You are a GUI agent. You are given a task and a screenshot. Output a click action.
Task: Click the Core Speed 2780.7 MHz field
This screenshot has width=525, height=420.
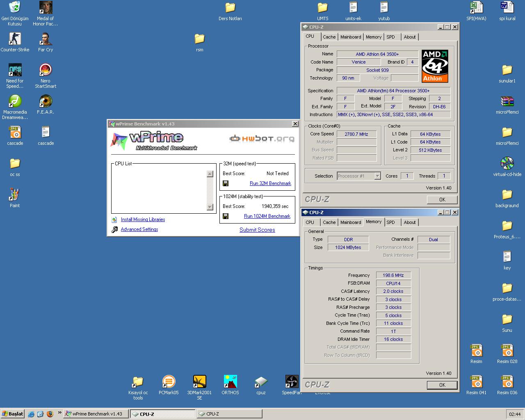(356, 134)
